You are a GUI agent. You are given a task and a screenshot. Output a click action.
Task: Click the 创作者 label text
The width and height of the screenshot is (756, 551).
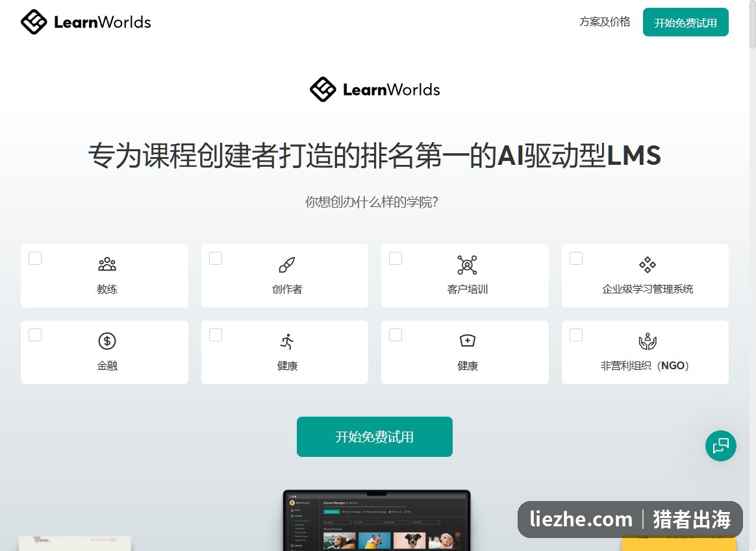[287, 289]
